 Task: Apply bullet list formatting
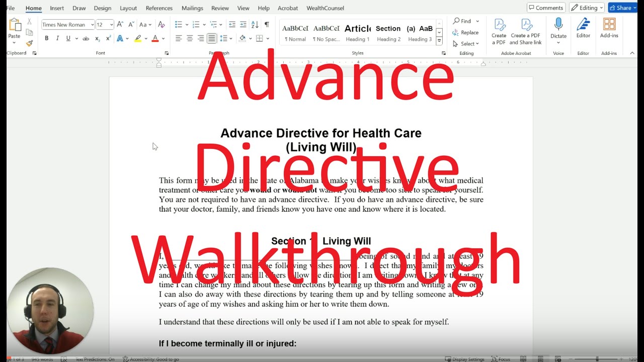point(178,24)
